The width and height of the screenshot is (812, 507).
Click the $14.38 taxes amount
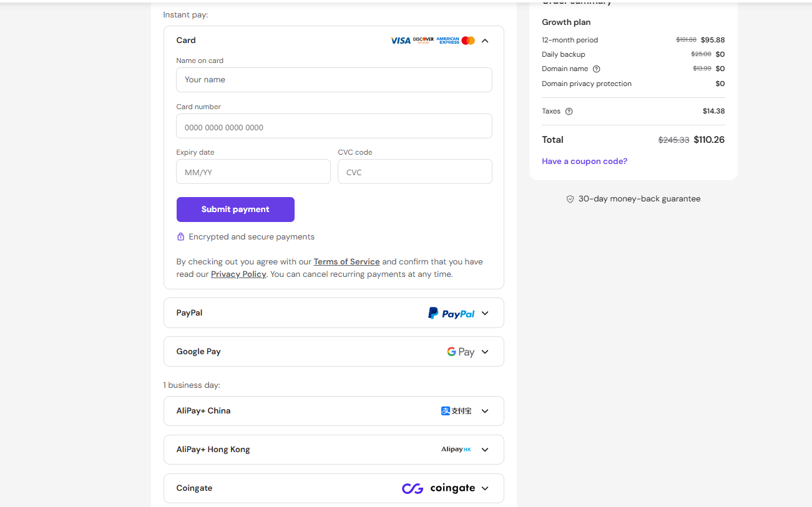[x=714, y=112]
